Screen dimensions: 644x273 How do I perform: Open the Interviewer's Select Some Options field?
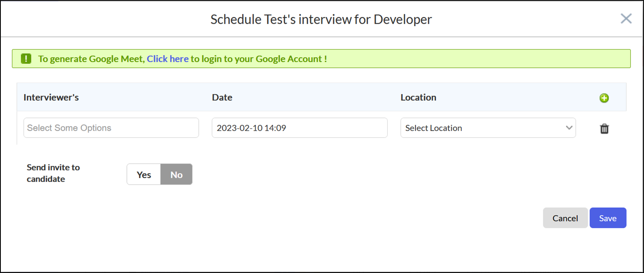[x=111, y=128]
